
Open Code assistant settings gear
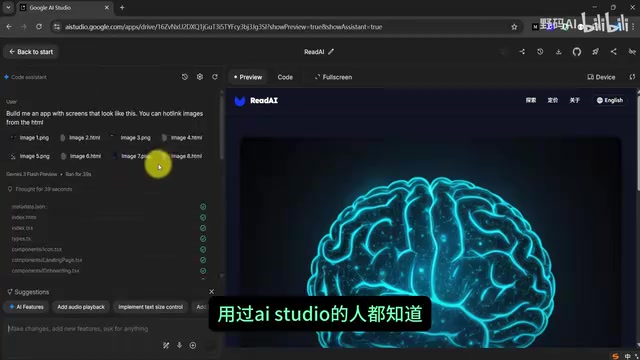[x=200, y=77]
